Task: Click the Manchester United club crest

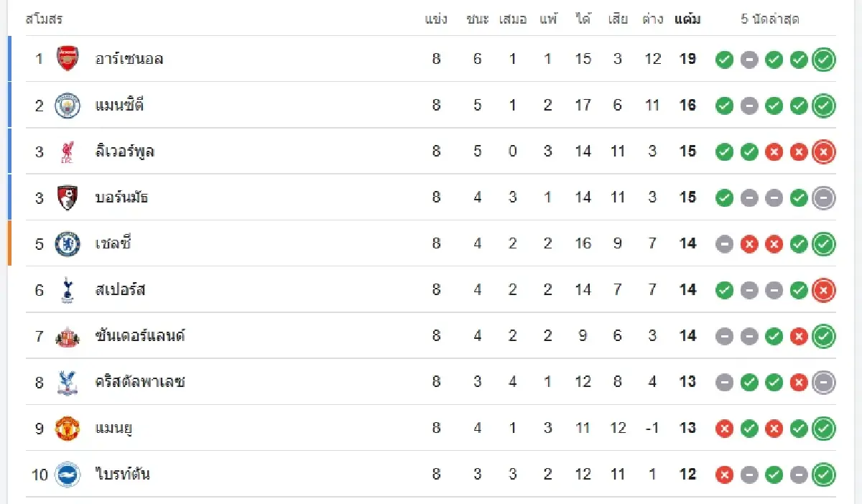Action: point(68,429)
